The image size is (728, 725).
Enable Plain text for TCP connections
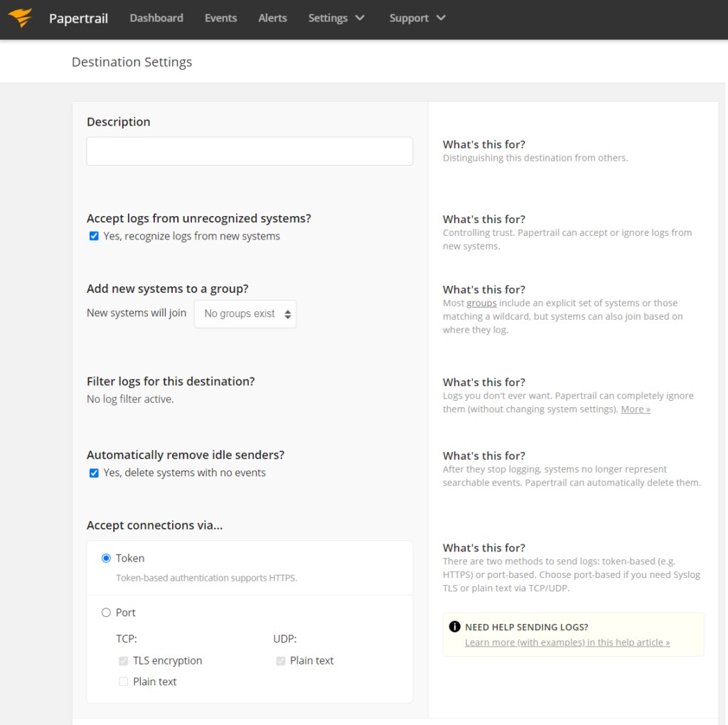(122, 681)
